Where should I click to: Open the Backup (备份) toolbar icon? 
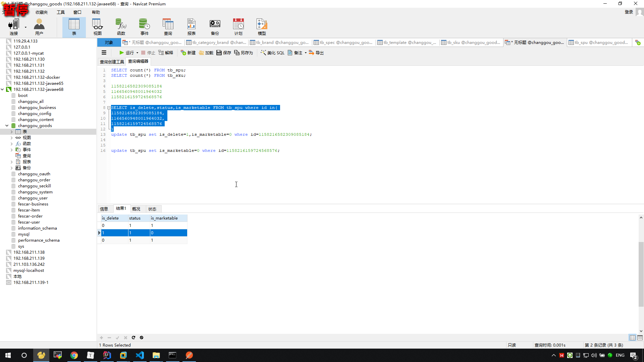(x=215, y=27)
